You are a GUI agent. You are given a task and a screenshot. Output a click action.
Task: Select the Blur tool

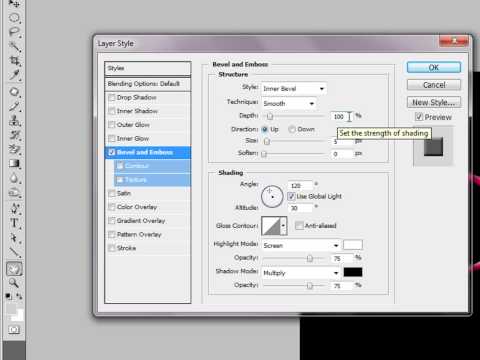(x=14, y=178)
